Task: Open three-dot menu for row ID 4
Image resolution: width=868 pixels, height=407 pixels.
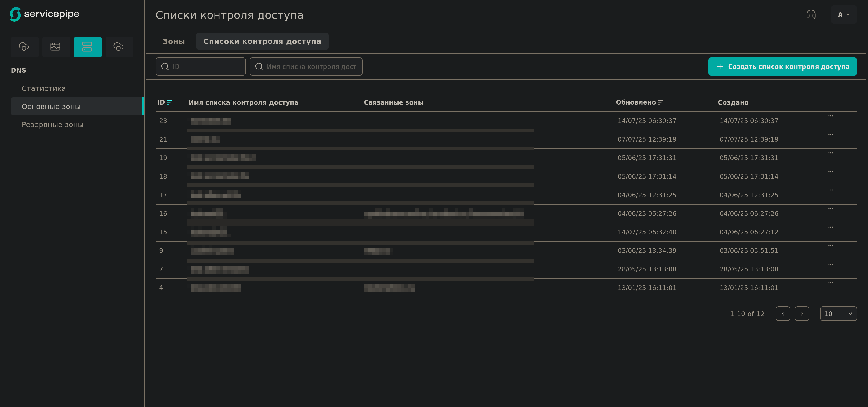Action: [830, 283]
